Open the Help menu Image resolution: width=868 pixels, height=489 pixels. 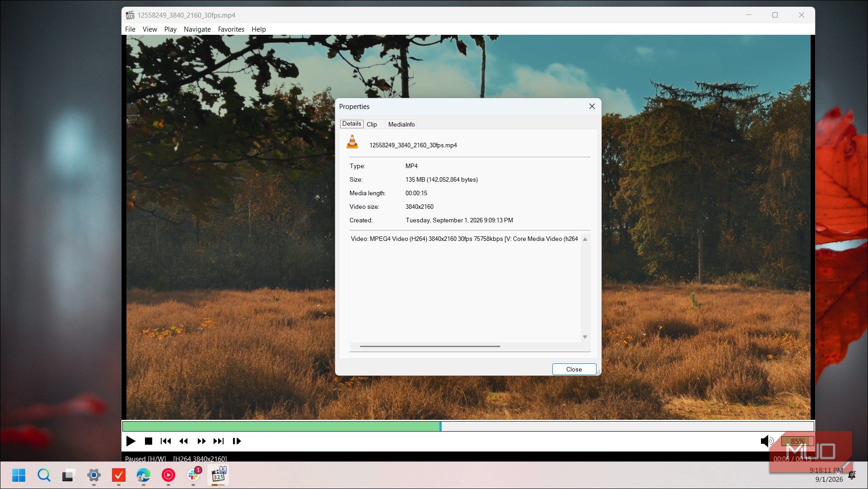coord(258,29)
